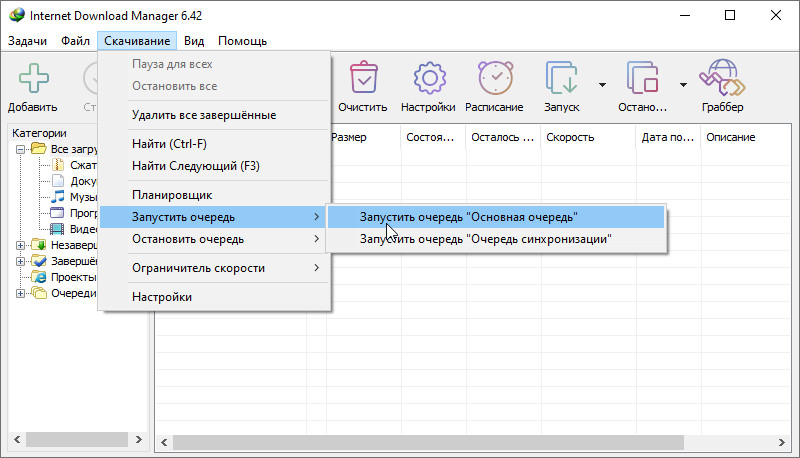This screenshot has height=458, width=800.
Task: Open the Вид menu
Action: tap(194, 41)
